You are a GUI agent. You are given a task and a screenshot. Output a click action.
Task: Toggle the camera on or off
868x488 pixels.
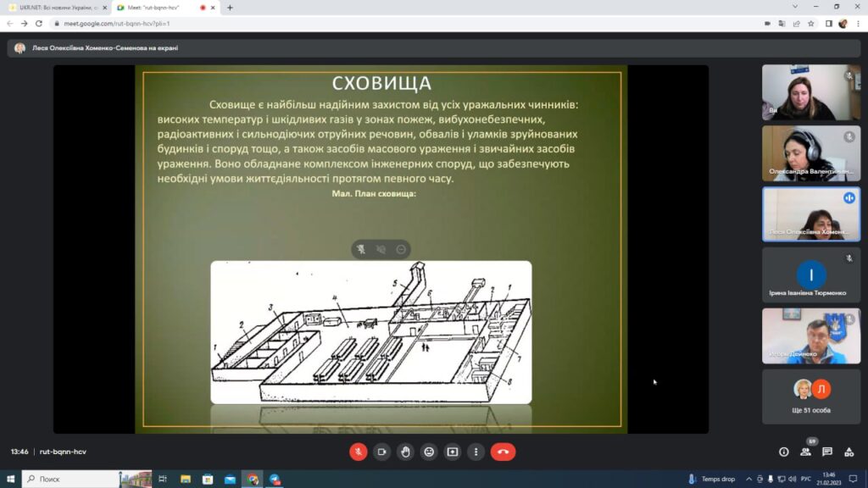pos(382,452)
